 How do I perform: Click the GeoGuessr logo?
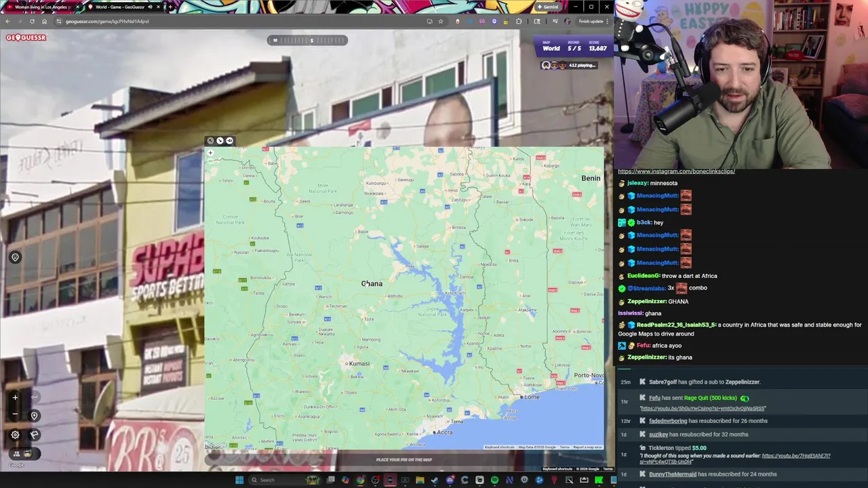point(26,37)
